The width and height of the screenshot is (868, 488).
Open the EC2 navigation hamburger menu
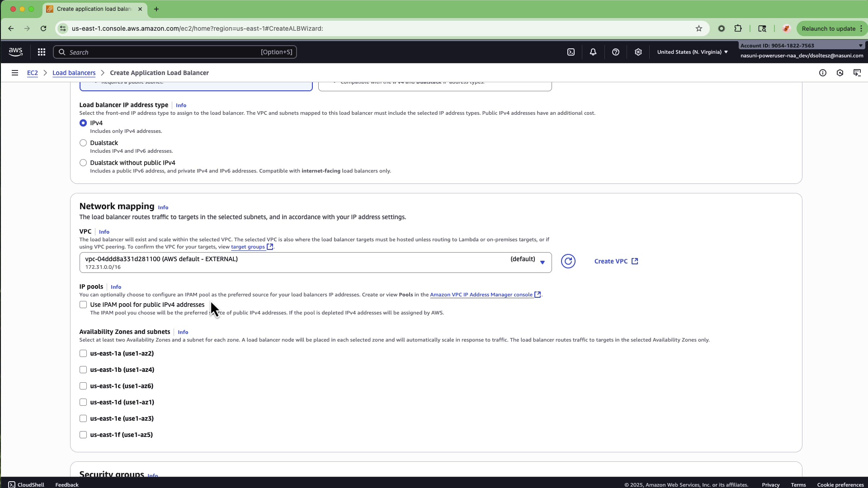pyautogui.click(x=15, y=73)
